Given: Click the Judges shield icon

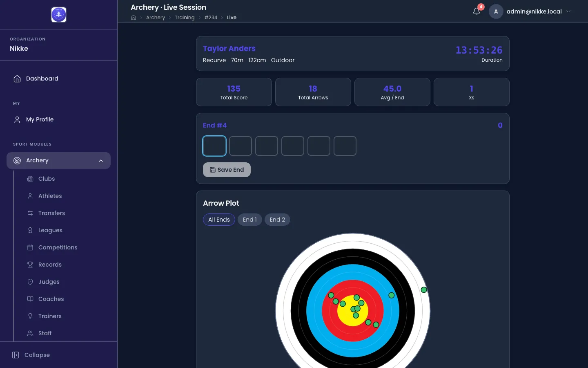Looking at the screenshot, I should click(x=30, y=282).
